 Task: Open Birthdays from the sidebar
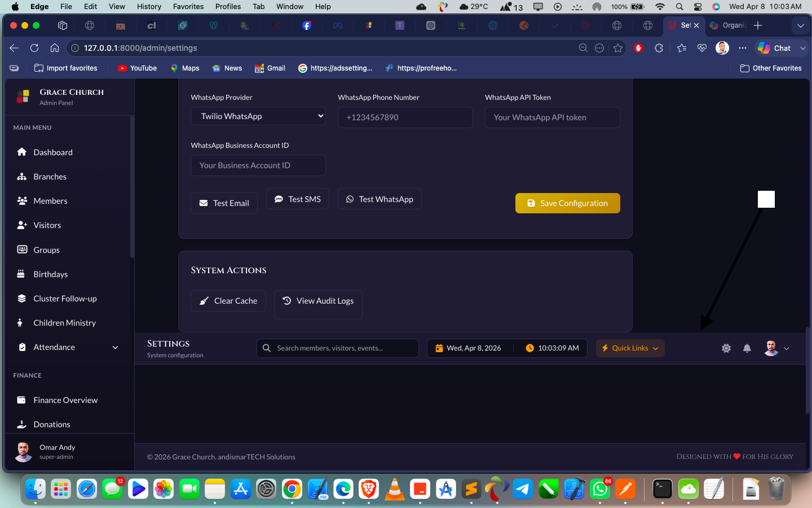click(50, 274)
